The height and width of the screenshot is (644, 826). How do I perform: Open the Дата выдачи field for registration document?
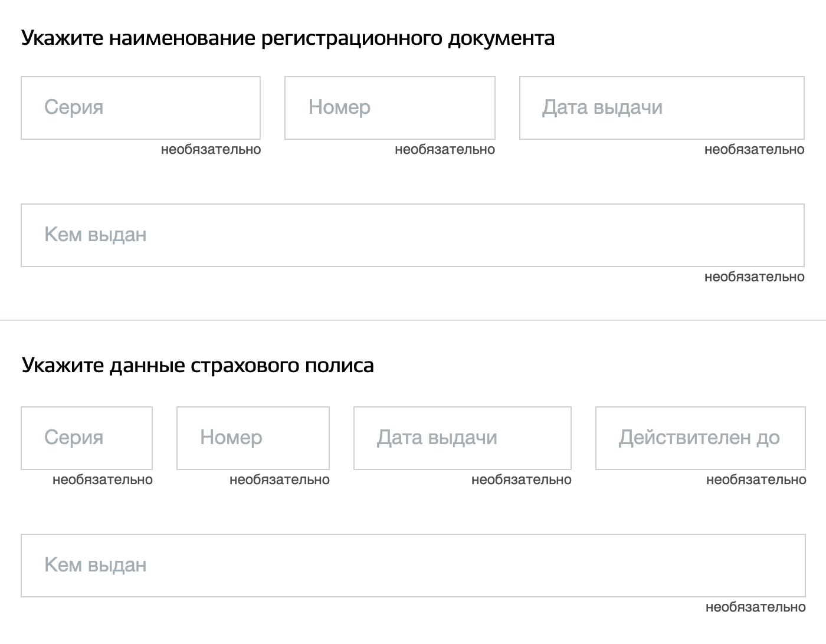point(661,107)
